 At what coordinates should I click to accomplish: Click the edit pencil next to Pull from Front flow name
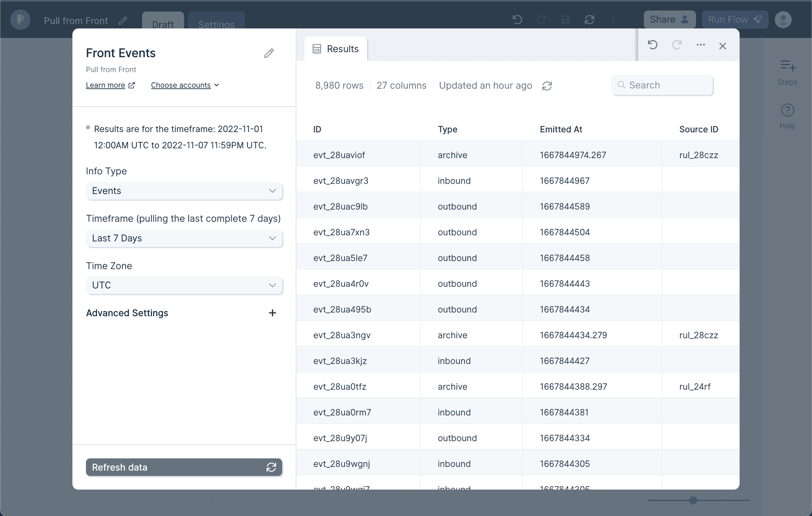coord(123,21)
